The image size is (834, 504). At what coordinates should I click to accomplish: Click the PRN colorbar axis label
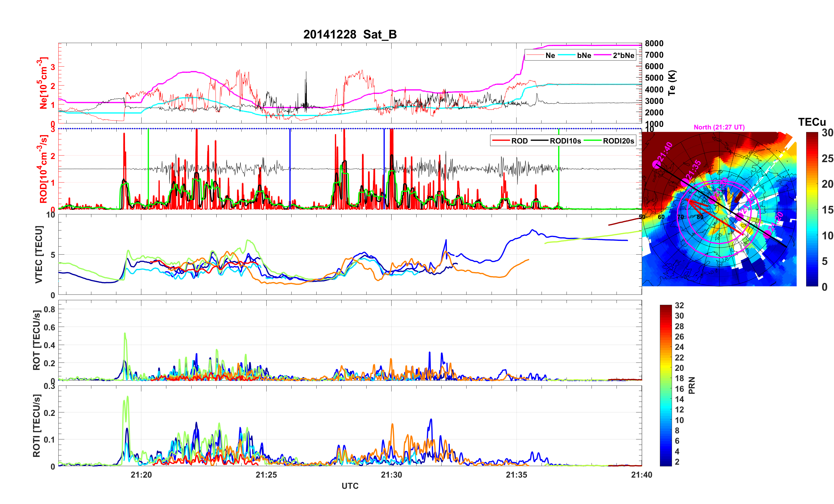click(692, 385)
